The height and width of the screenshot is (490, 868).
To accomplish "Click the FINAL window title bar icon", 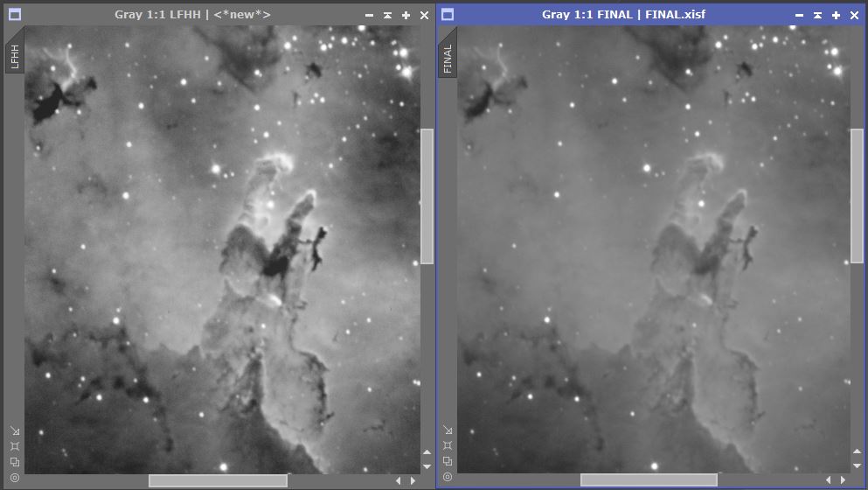I will (448, 15).
